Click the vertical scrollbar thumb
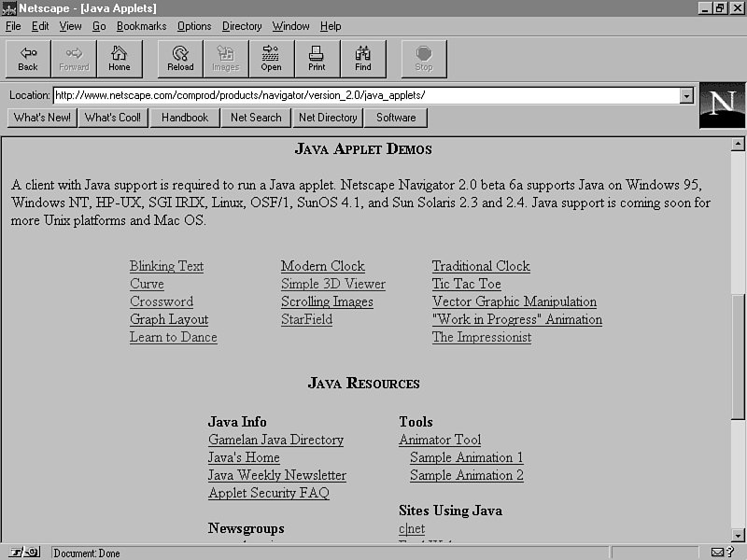Screen dimensions: 747x560 tap(738, 357)
